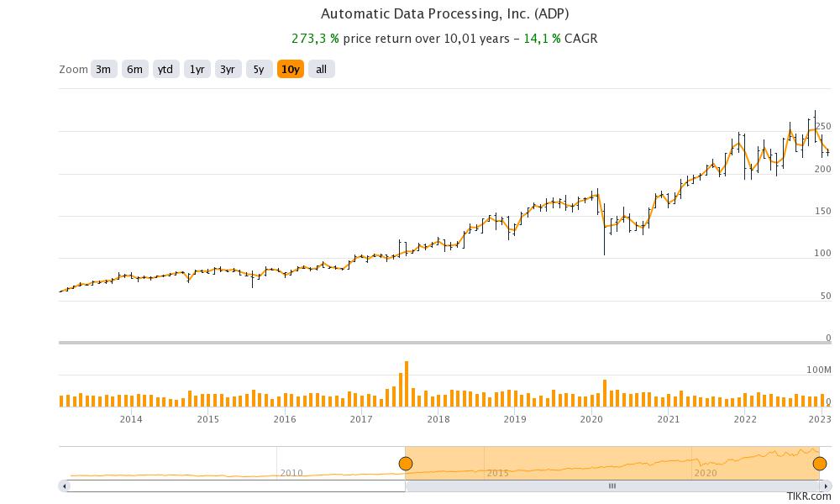This screenshot has width=840, height=504.
Task: Select the ytd zoom range
Action: coord(165,69)
